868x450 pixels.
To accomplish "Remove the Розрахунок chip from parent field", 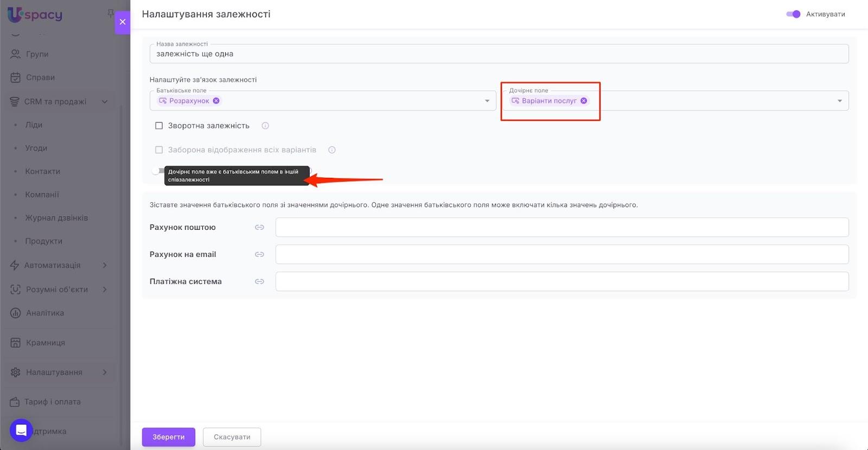I will 216,101.
